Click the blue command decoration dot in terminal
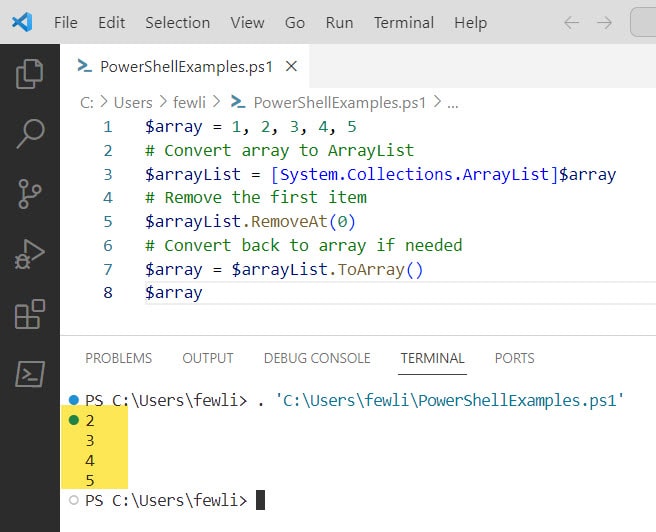 coord(74,400)
